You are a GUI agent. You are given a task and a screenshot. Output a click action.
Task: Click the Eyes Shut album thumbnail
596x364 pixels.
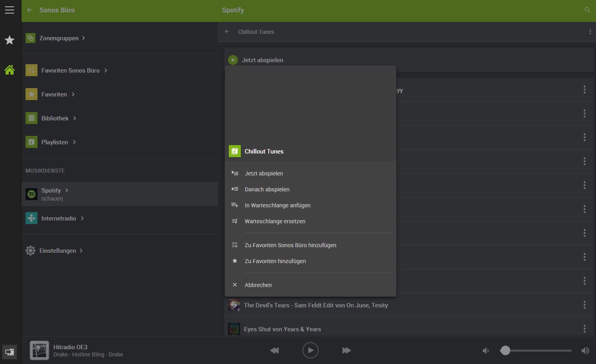click(x=234, y=329)
